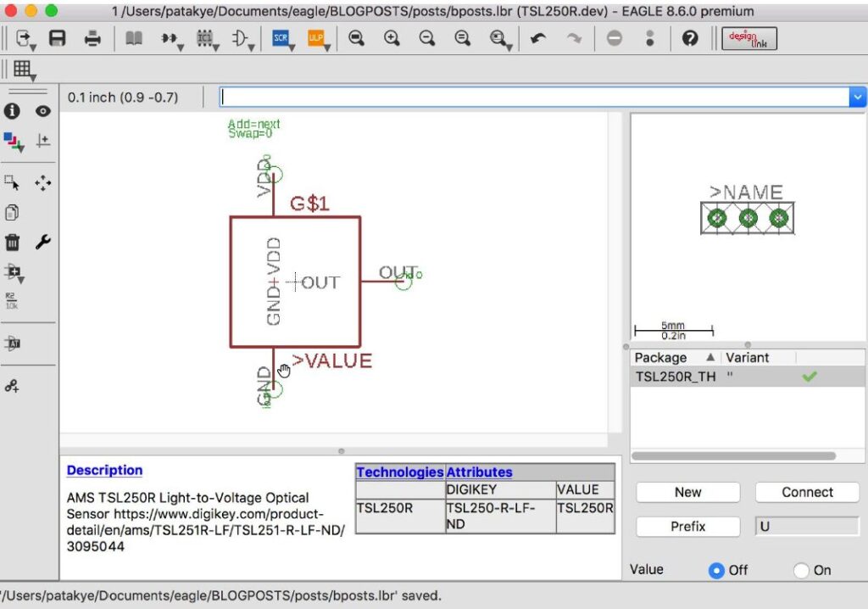Open Help with the question mark icon
This screenshot has height=609, width=868.
point(690,38)
